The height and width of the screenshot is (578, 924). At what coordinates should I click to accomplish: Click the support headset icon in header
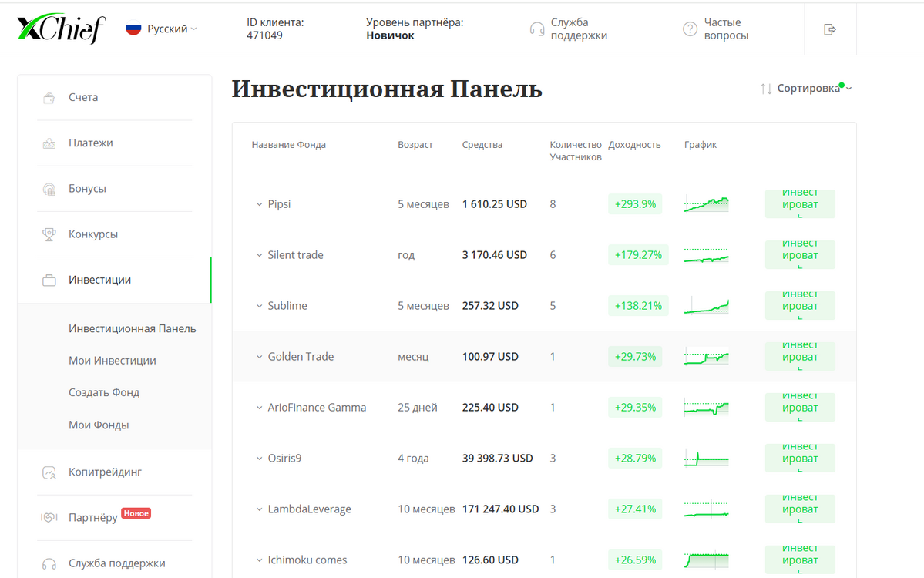537,29
